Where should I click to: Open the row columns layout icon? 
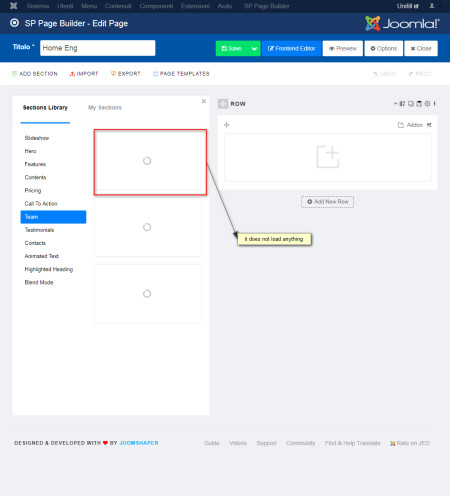402,104
